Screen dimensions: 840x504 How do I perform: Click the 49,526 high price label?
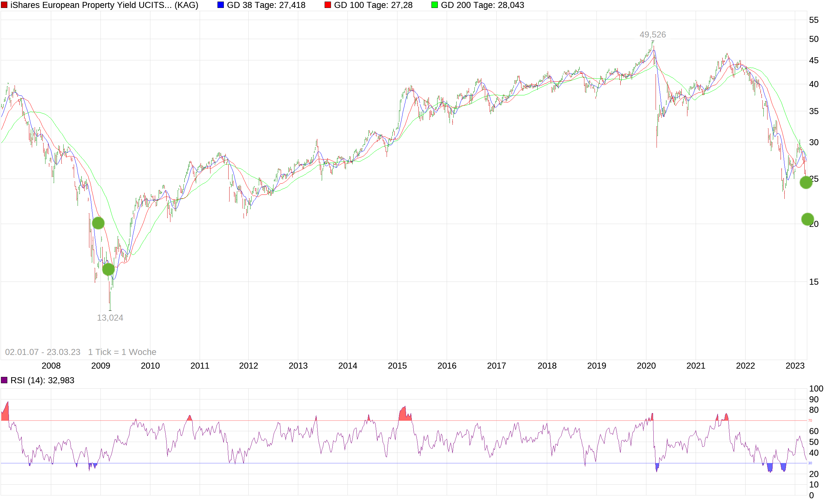(652, 35)
